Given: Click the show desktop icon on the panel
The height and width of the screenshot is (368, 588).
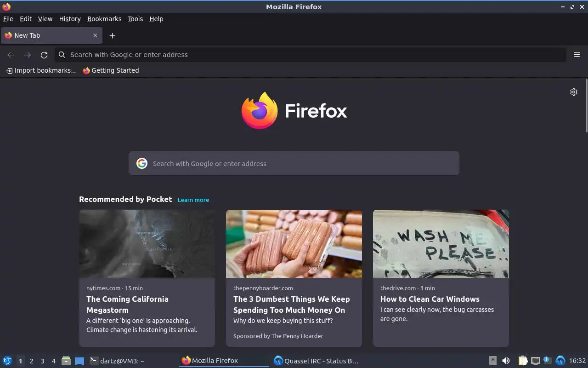Looking at the screenshot, I should point(79,361).
